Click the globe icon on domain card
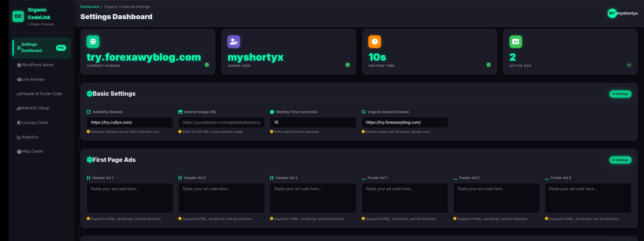This screenshot has height=241, width=644. (x=93, y=42)
